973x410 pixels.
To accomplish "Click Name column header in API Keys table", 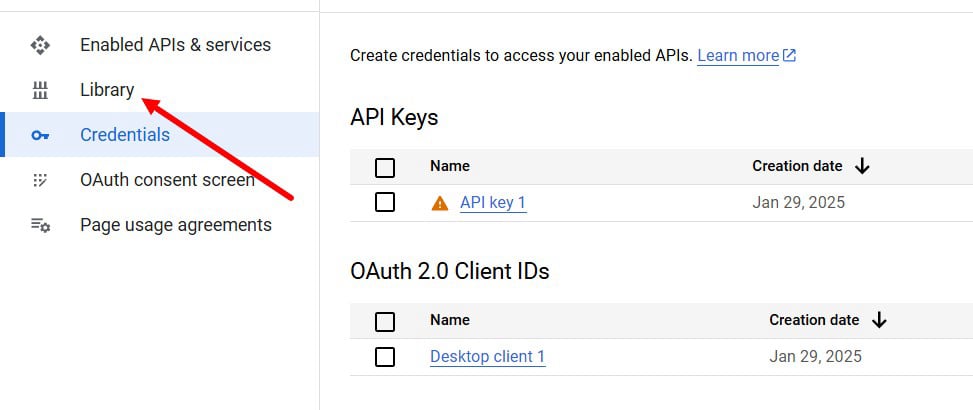I will coord(450,166).
